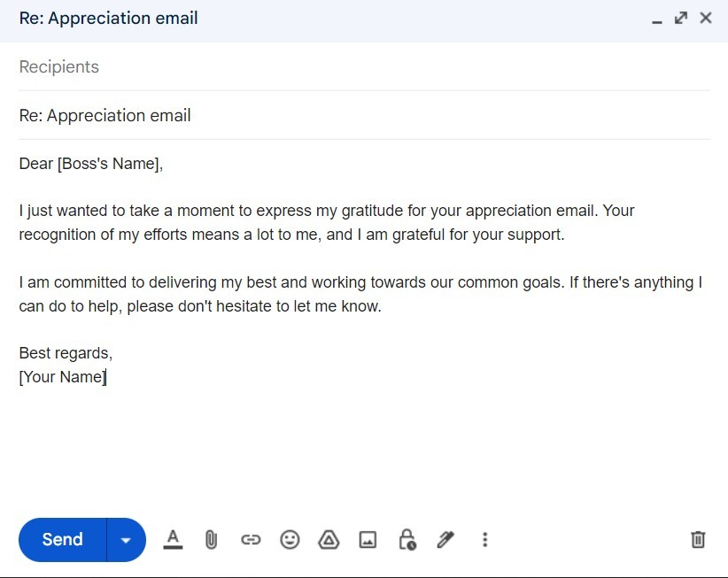Open the emoji picker
Image resolution: width=728 pixels, height=578 pixels.
coord(290,539)
